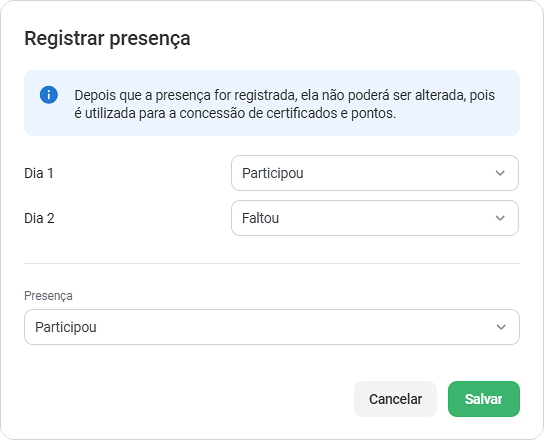Click the chevron arrow in Dia 2 dropdown
This screenshot has width=544, height=440.
[x=500, y=218]
